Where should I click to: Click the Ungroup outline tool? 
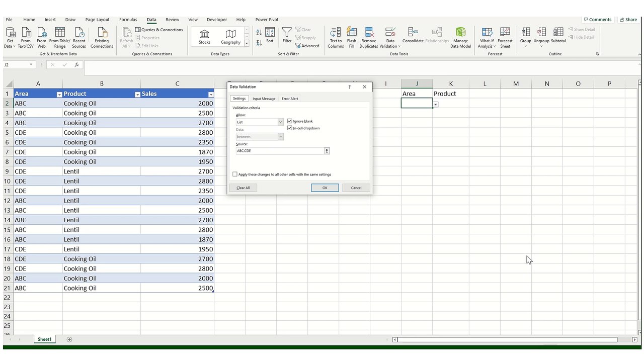pyautogui.click(x=541, y=38)
